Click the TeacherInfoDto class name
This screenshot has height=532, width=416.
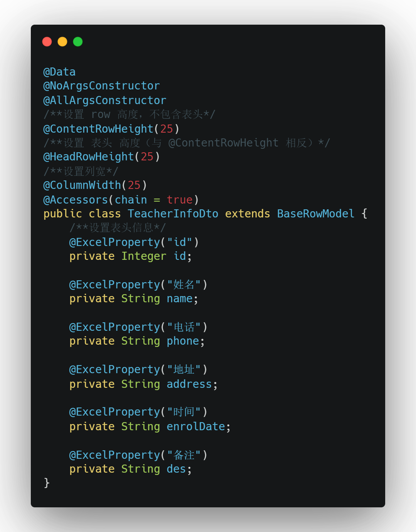(173, 214)
